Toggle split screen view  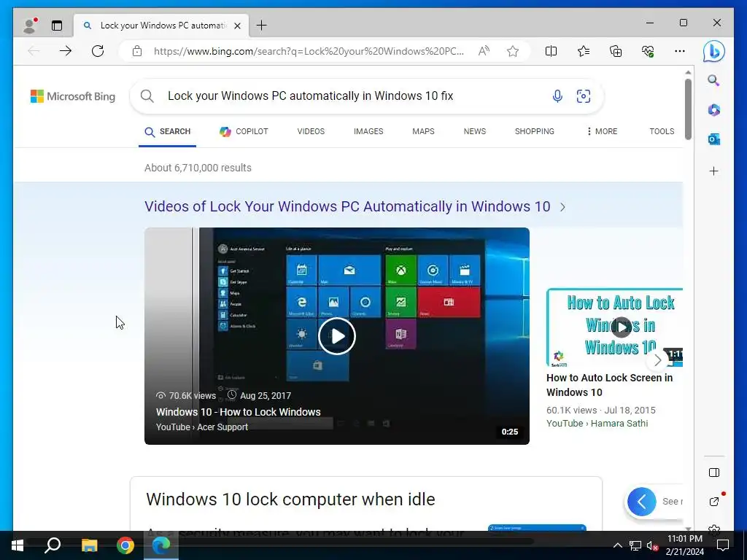pos(551,51)
